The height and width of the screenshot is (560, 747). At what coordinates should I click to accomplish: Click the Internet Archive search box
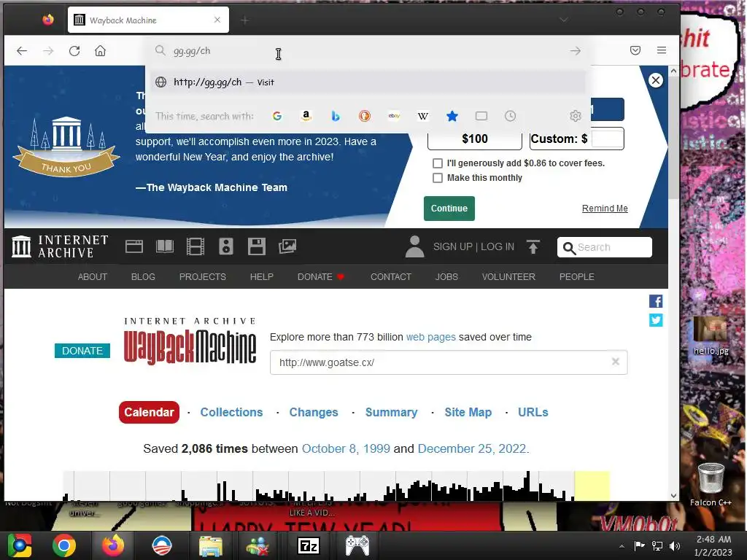point(605,247)
